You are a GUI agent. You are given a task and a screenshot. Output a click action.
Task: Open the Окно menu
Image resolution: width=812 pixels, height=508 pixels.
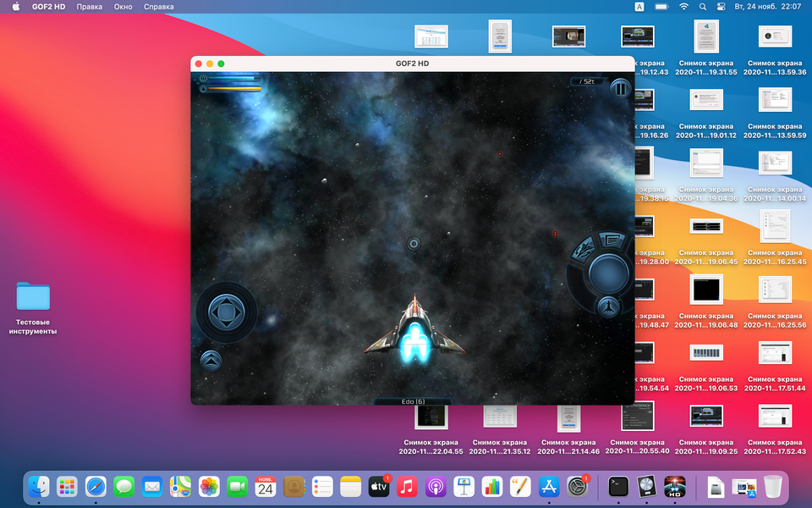tap(123, 7)
